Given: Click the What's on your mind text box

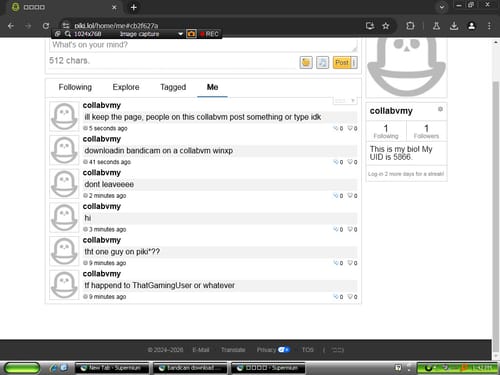Looking at the screenshot, I should (203, 45).
